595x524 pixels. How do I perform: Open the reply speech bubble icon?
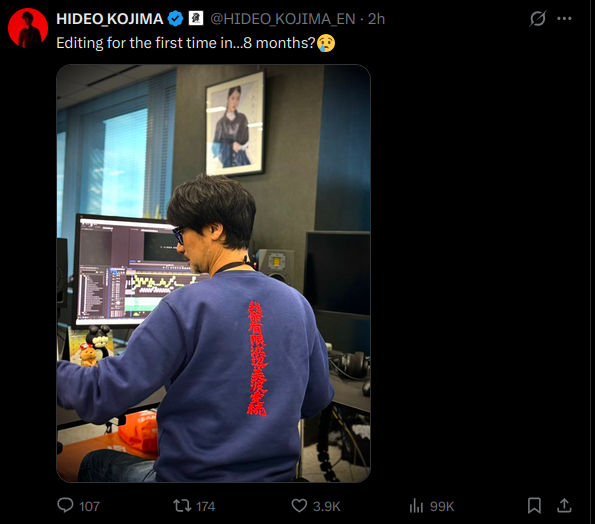coord(65,505)
